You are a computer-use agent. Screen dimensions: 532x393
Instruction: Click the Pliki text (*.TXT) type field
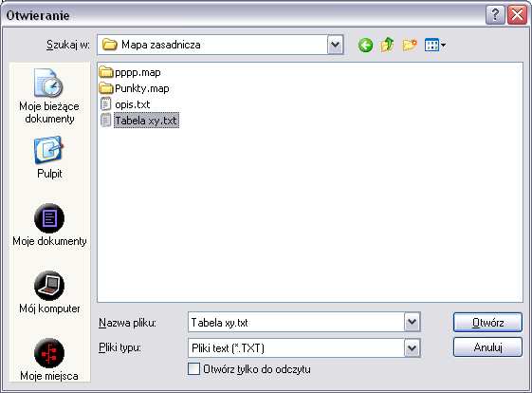click(x=296, y=347)
